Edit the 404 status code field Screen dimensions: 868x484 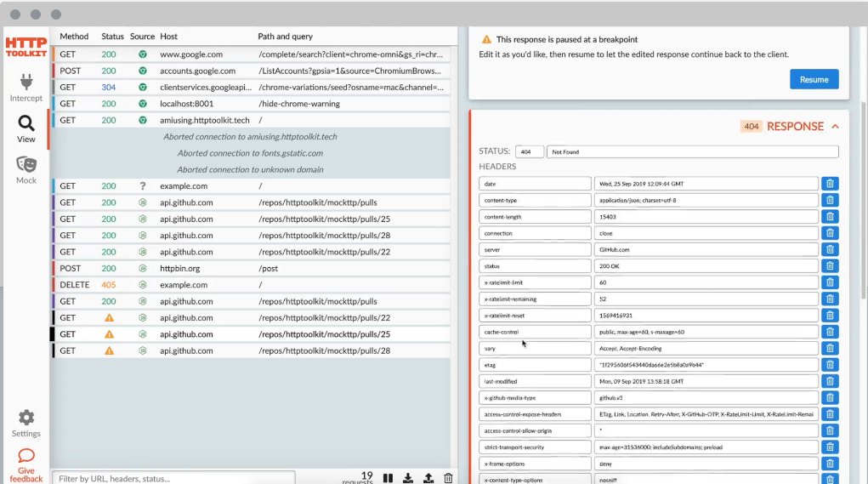(x=529, y=151)
